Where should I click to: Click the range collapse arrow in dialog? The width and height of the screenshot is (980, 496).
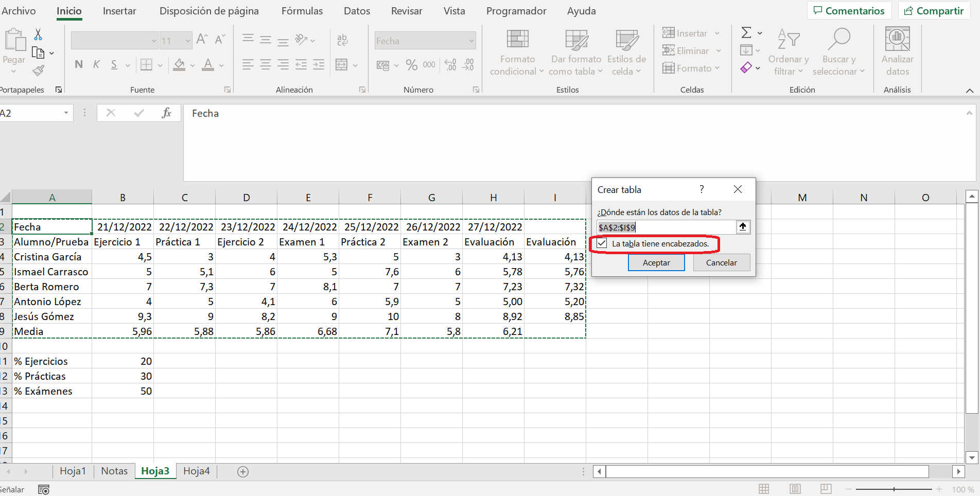743,227
